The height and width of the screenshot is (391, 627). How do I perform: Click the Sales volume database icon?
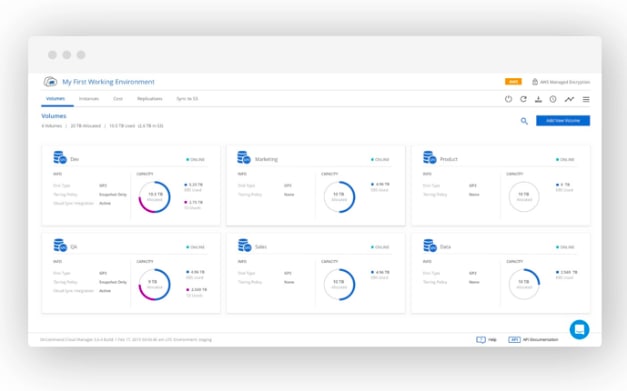click(x=244, y=245)
